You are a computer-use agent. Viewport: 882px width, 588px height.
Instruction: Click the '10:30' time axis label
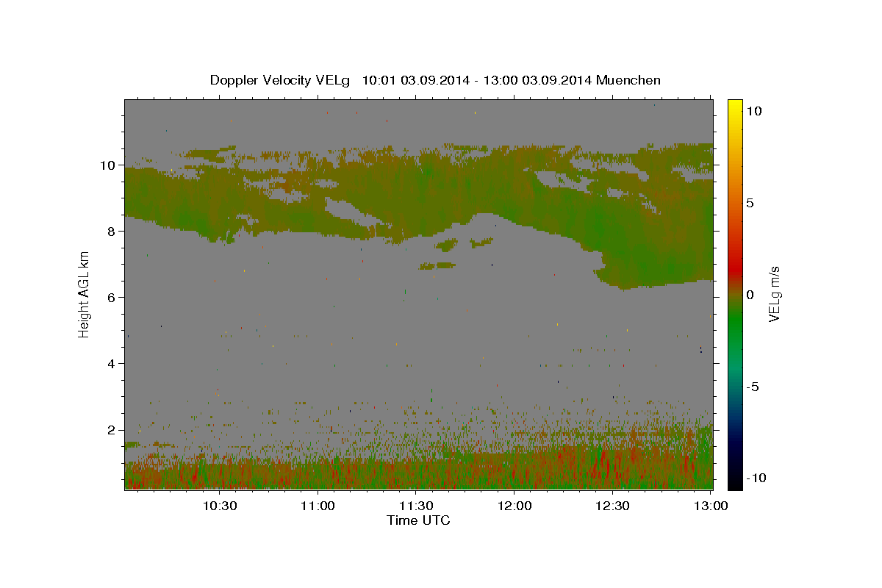220,506
